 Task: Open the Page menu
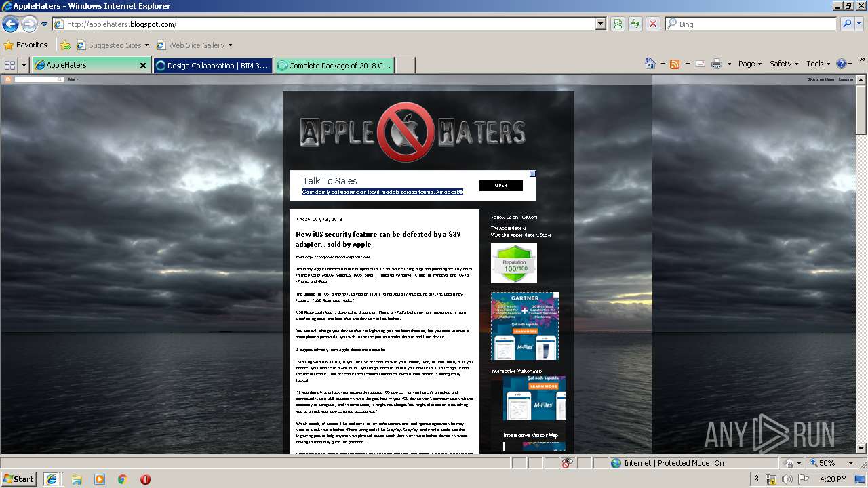point(750,64)
